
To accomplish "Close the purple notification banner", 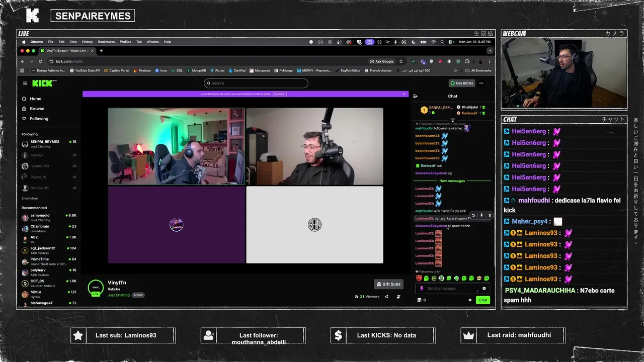I will [404, 94].
